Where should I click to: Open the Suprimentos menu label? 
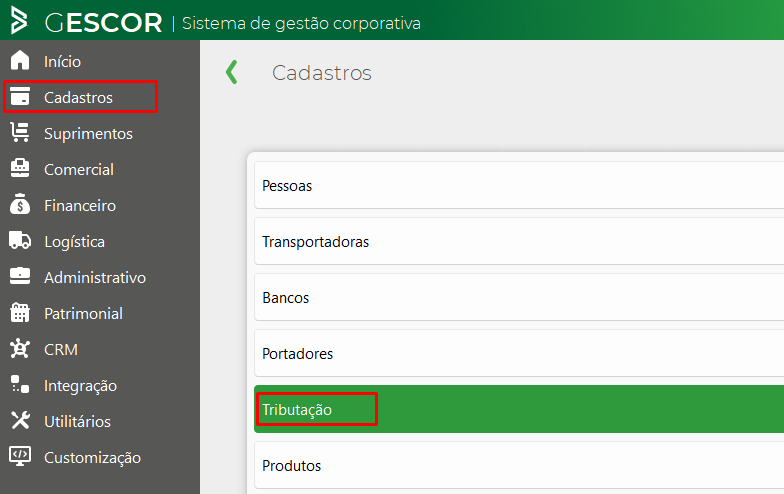pos(88,134)
